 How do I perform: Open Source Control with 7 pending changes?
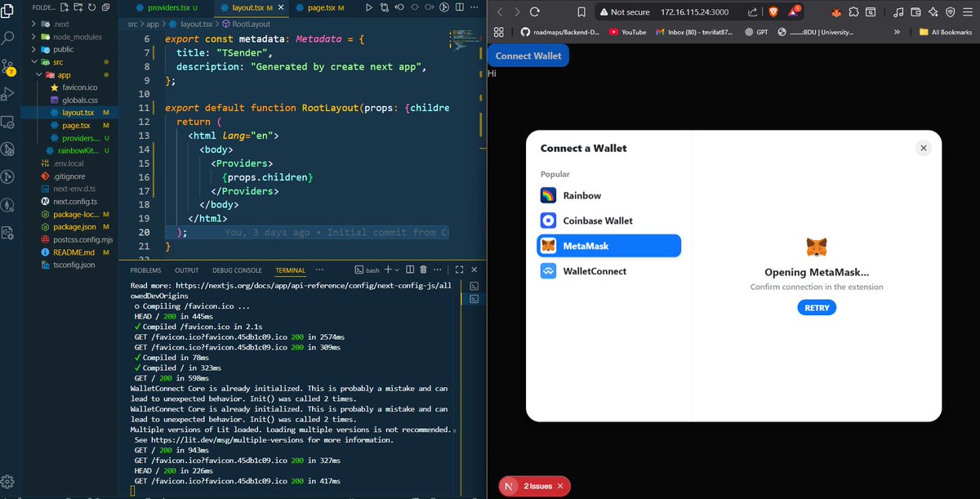(x=8, y=67)
